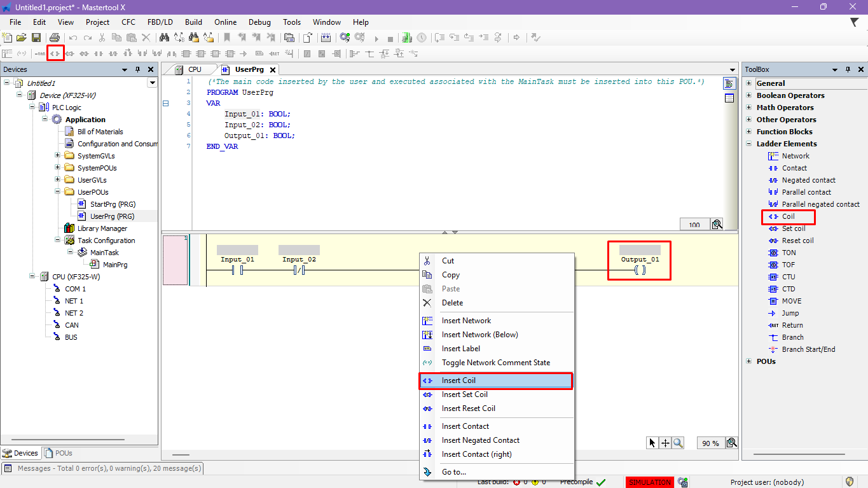Choose Insert Coil from the context menu
The image size is (868, 488).
pos(458,380)
